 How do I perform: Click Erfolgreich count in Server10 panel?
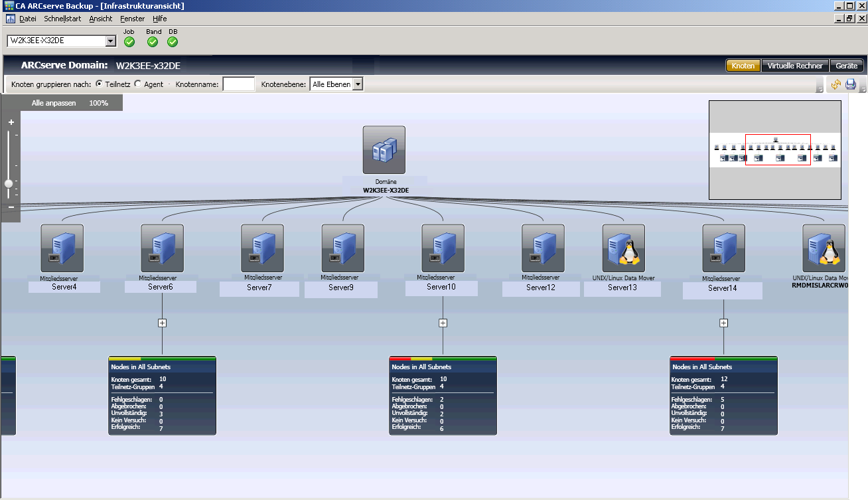point(442,428)
